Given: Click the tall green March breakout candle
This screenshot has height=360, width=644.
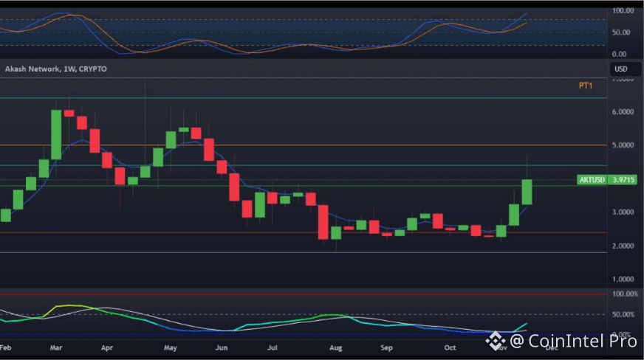Looking at the screenshot, I should pyautogui.click(x=56, y=134).
